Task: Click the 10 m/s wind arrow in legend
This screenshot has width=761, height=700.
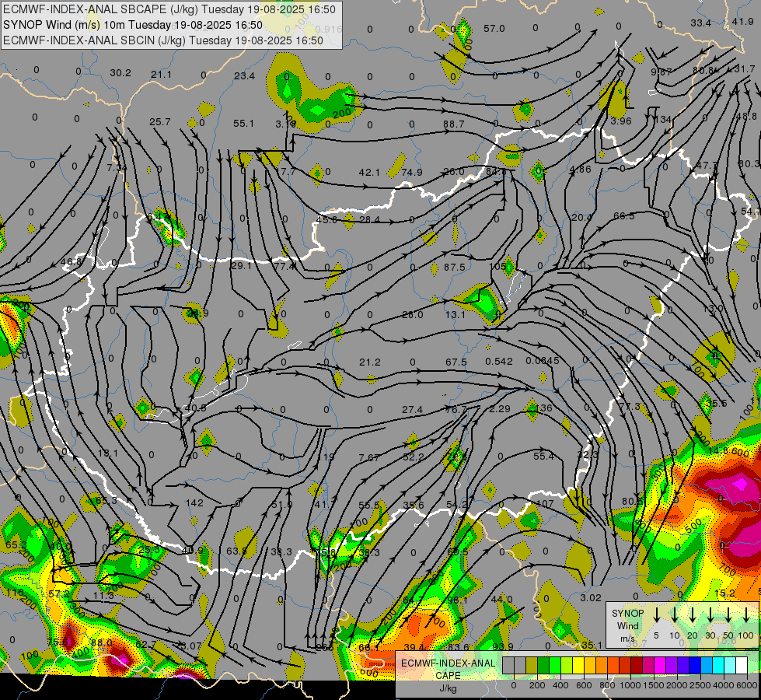Action: click(x=674, y=615)
